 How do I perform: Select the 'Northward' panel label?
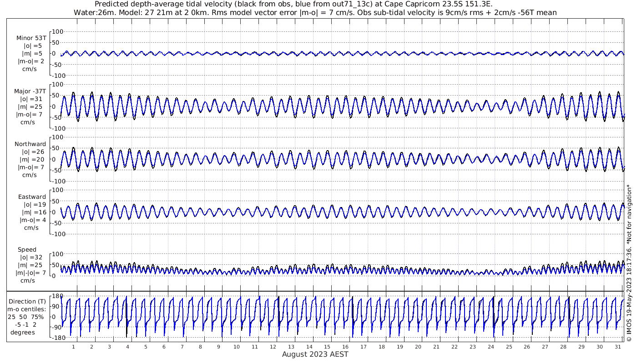[x=30, y=144]
